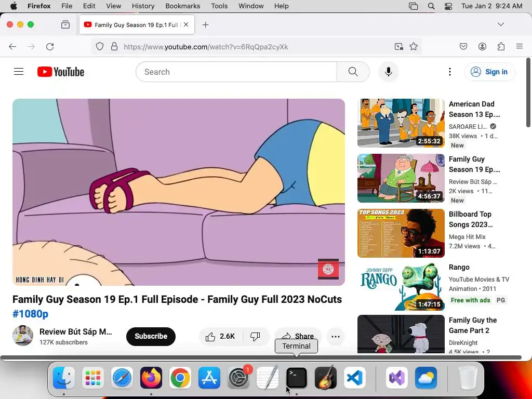The height and width of the screenshot is (399, 532).
Task: Dislike the video with the thumbs down
Action: coord(255,336)
